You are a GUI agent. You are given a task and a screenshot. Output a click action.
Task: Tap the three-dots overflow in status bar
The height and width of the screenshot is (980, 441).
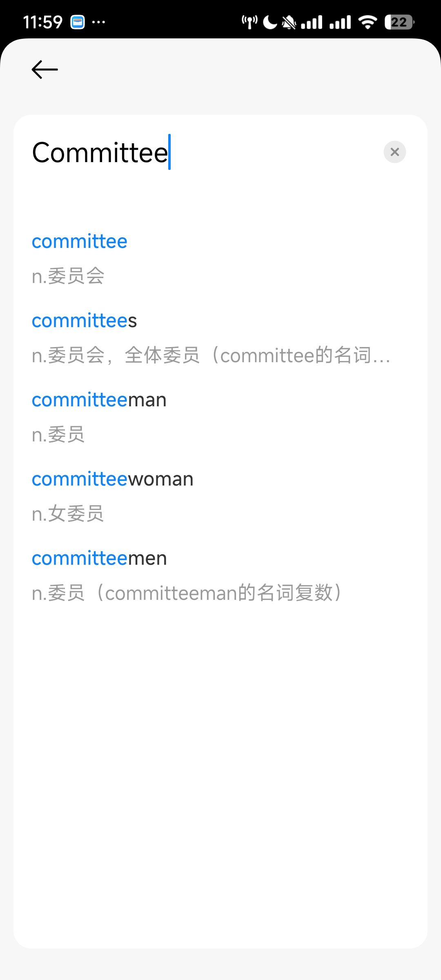click(98, 22)
